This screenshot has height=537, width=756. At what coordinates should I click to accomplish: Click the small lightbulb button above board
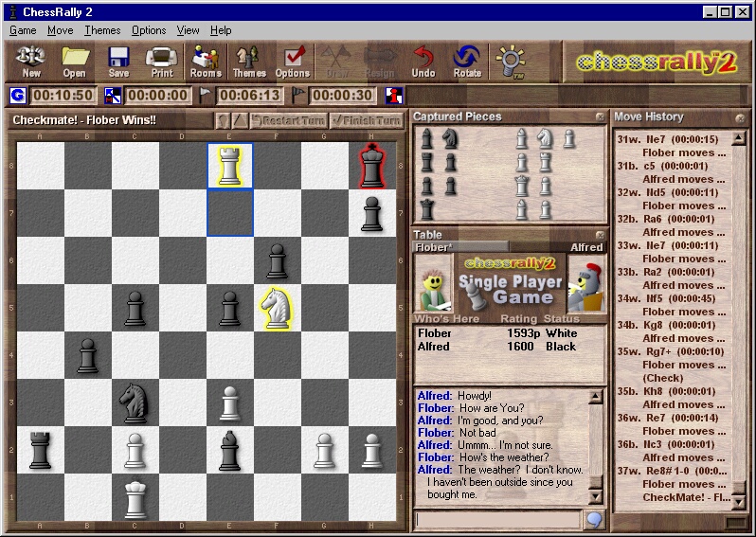[x=223, y=120]
